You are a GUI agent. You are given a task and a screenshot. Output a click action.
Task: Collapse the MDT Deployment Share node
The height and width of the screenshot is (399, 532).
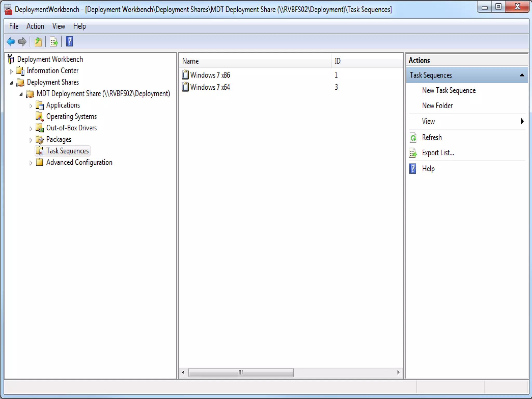[21, 94]
